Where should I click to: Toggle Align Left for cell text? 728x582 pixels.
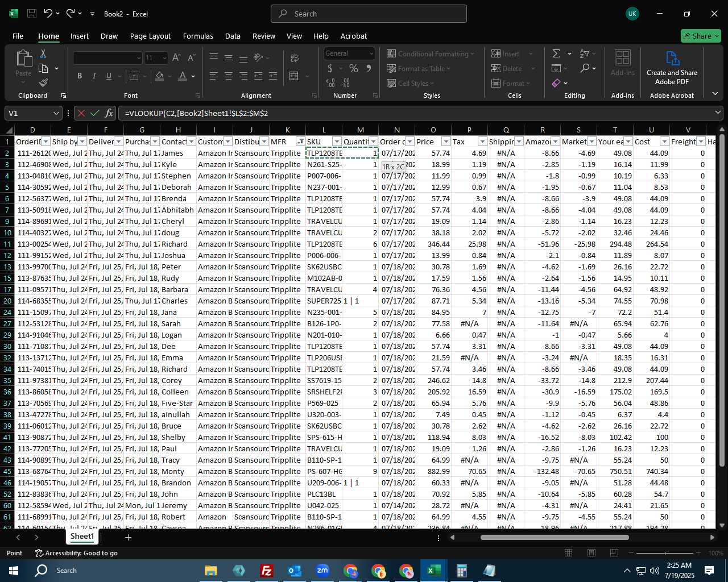click(214, 76)
